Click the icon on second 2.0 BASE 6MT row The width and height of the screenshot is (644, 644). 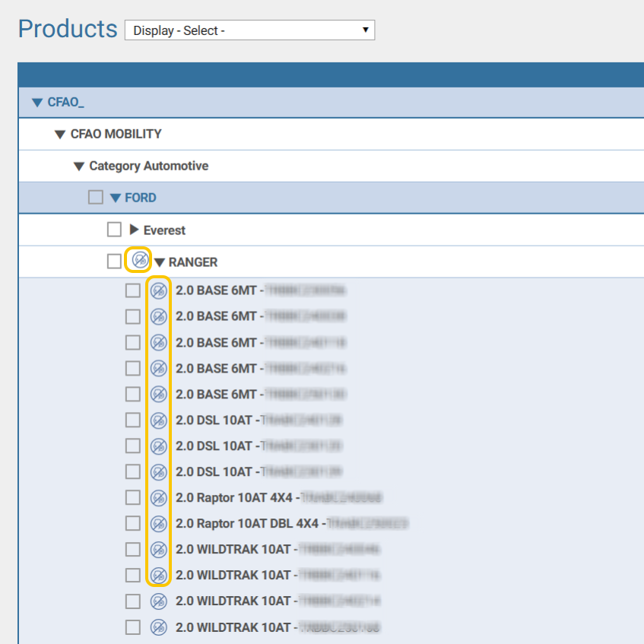coord(159,316)
